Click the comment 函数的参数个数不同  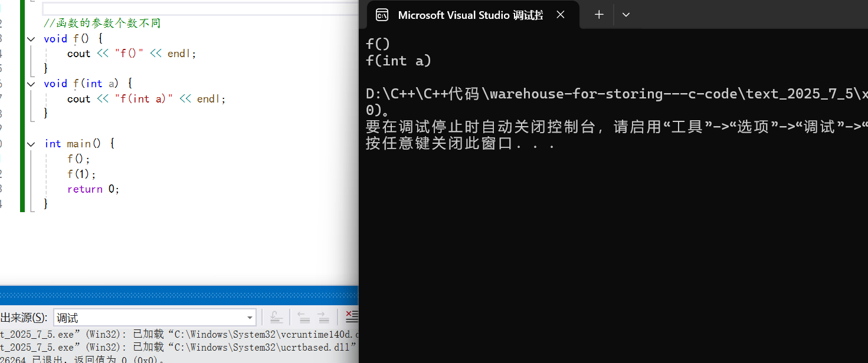102,24
